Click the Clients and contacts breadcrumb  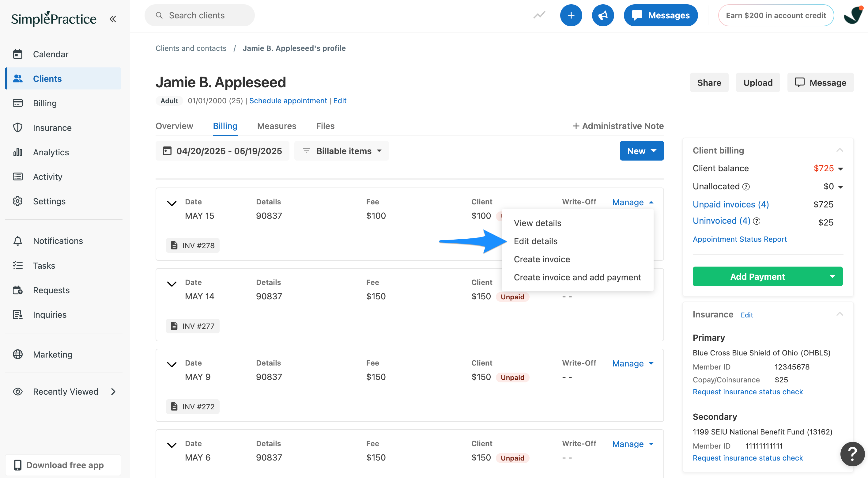point(191,48)
